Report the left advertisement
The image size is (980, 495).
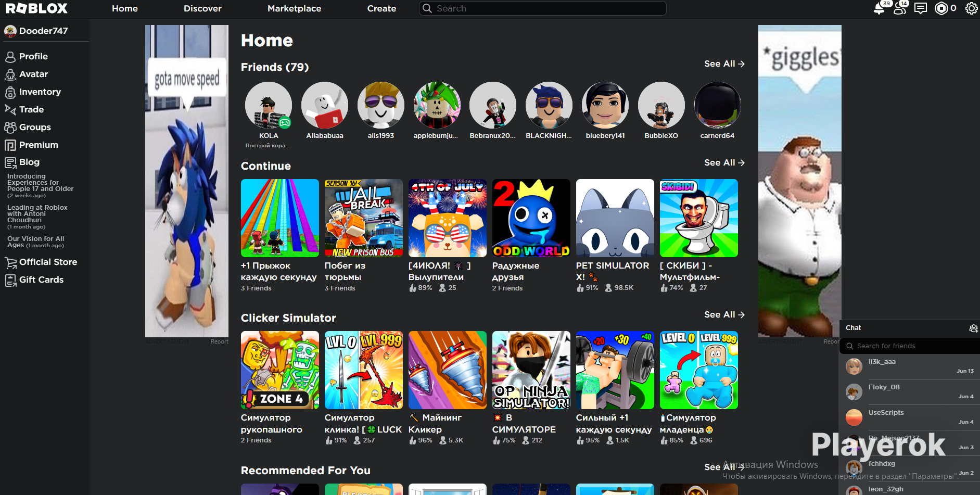pyautogui.click(x=220, y=341)
